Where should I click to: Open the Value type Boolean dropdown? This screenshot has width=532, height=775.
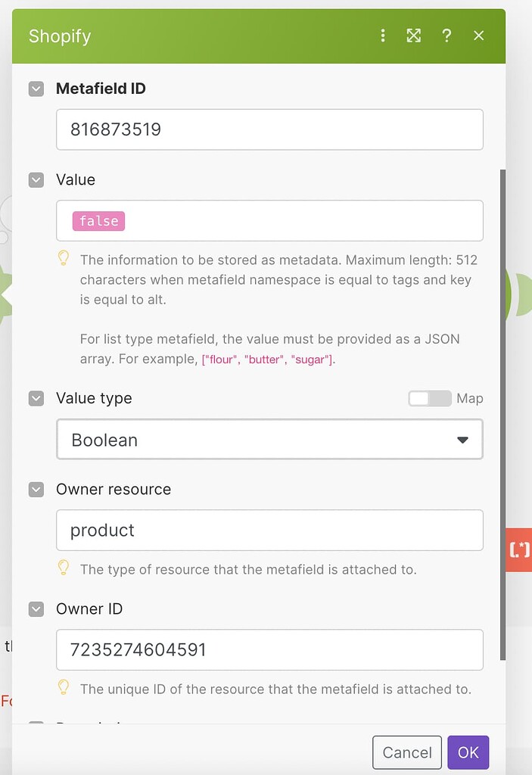(x=269, y=440)
